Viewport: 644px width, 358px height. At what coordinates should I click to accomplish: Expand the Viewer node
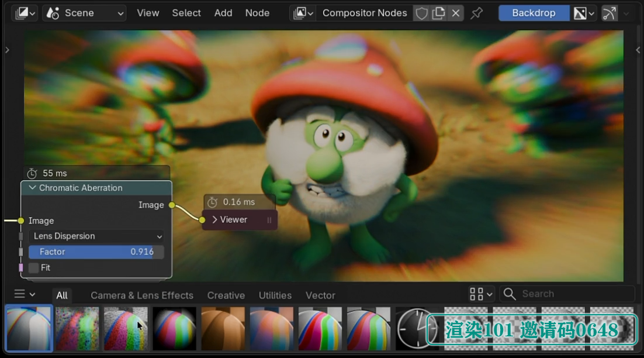(214, 219)
